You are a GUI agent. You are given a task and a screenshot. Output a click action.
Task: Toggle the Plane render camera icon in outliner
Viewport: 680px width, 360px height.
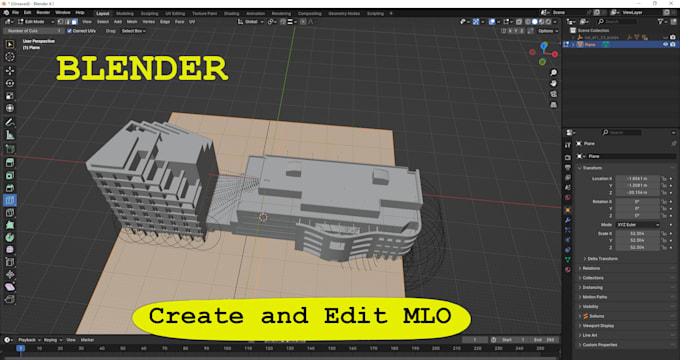pos(673,44)
